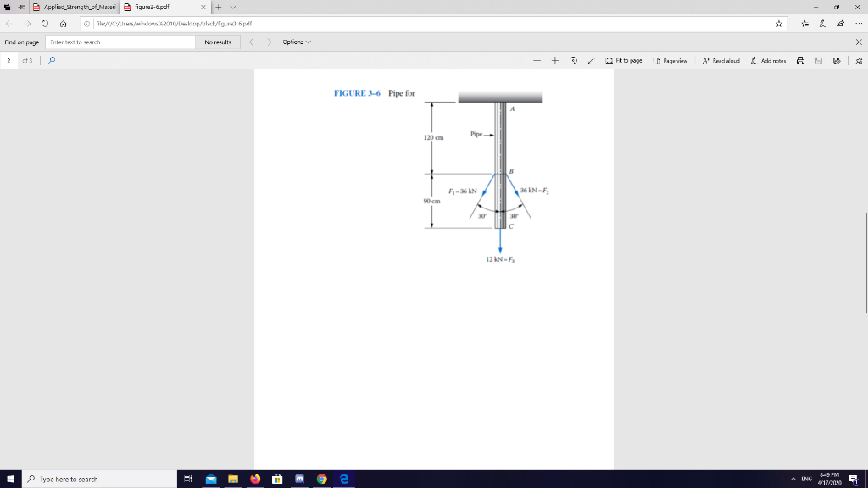
Task: Refresh the current page
Action: [45, 24]
